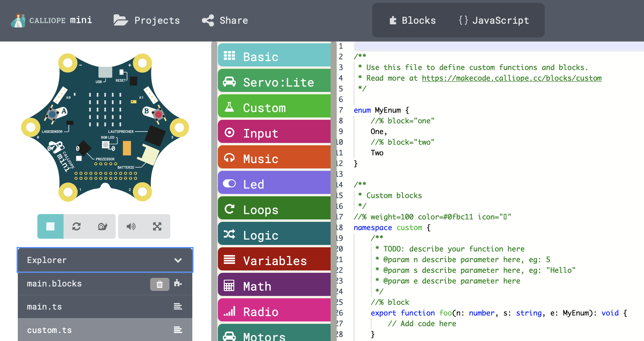Screen dimensions: 644x341
Task: Click the Math calculator icon
Action: [229, 285]
